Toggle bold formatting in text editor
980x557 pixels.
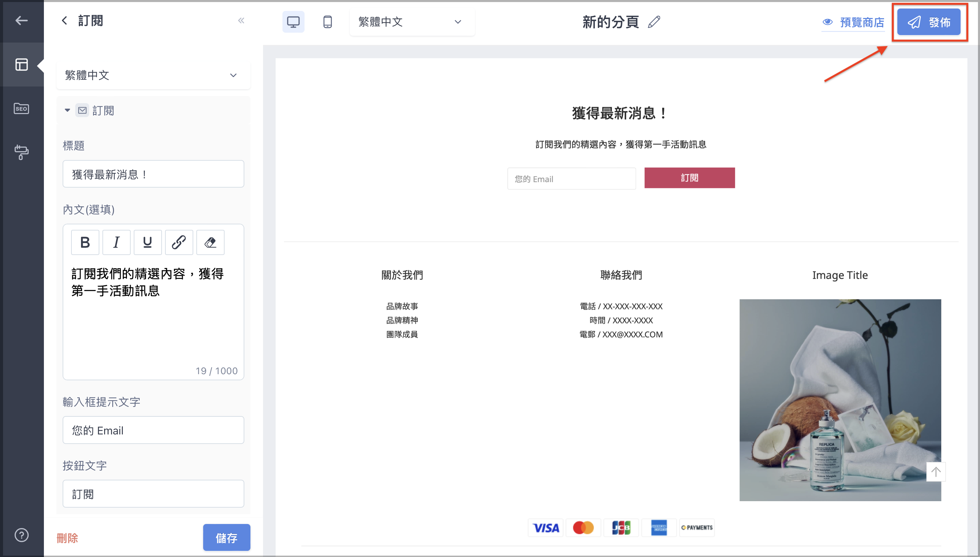(85, 242)
